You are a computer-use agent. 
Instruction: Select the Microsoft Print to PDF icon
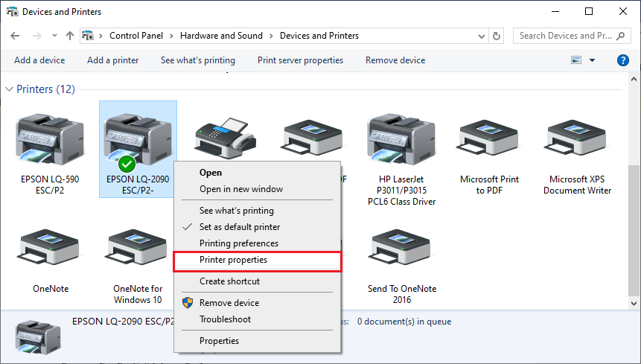click(x=489, y=138)
